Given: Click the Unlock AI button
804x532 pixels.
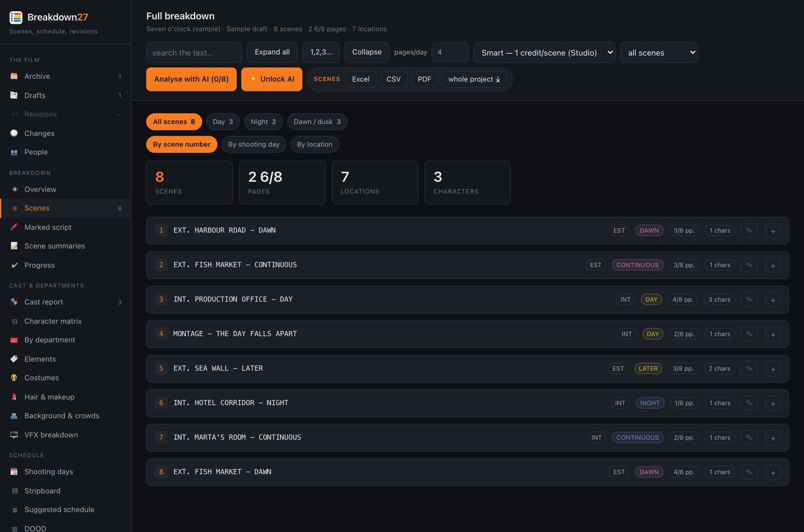Looking at the screenshot, I should (272, 79).
